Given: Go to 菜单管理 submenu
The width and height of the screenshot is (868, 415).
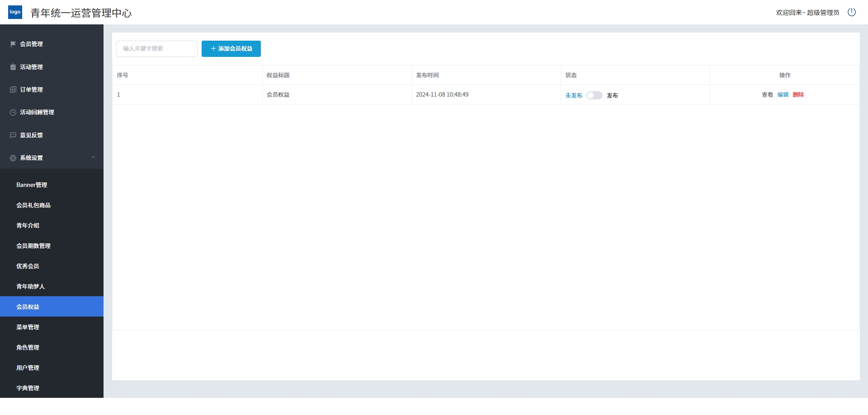Looking at the screenshot, I should pos(52,327).
